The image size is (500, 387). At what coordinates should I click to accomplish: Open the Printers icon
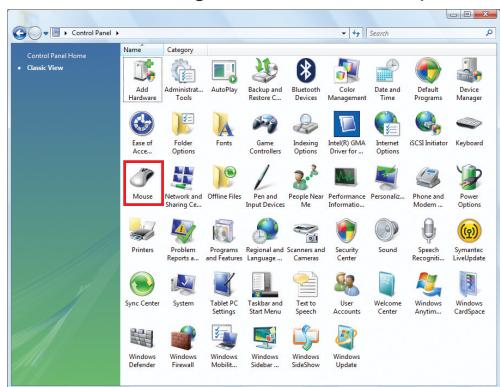tap(142, 236)
